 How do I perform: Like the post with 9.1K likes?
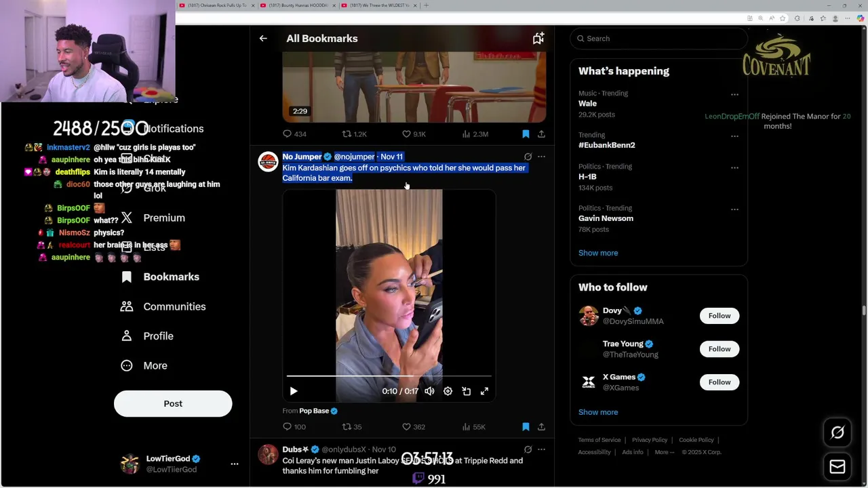point(414,134)
